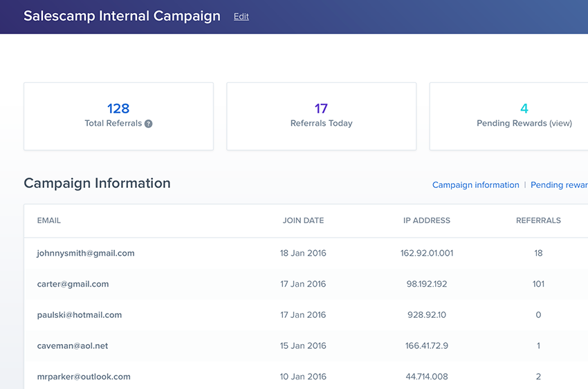Viewport: 588px width, 389px height.
Task: Open the Campaign information tab link
Action: 475,185
